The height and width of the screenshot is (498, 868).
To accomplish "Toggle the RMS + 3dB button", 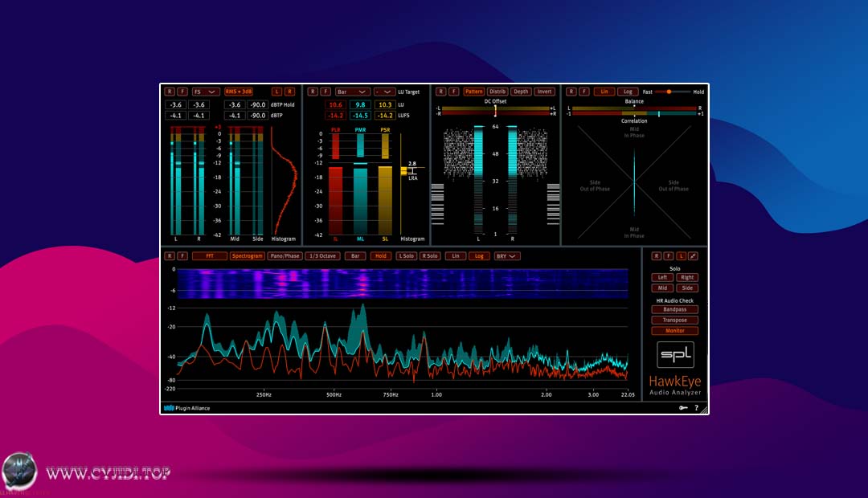I will point(239,92).
